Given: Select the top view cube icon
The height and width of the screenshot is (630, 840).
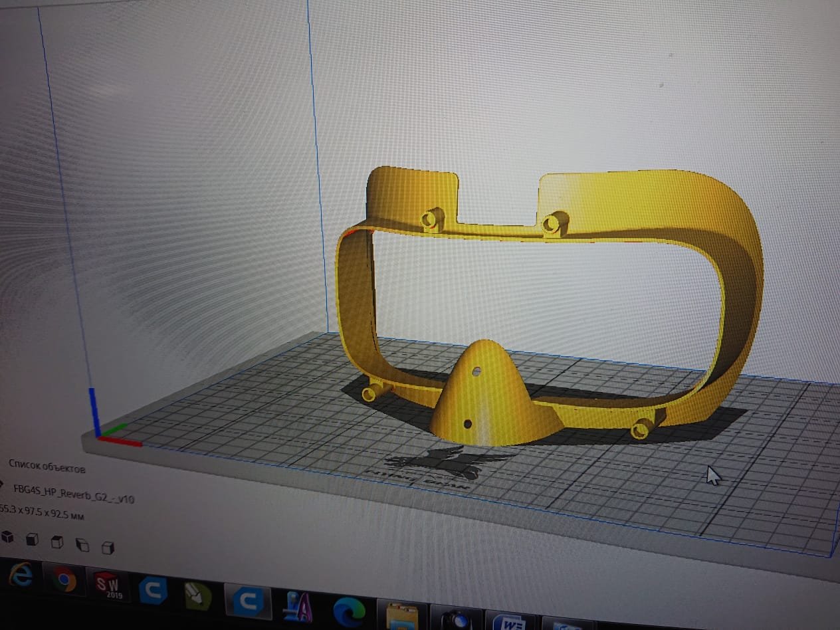Looking at the screenshot, I should point(57,542).
